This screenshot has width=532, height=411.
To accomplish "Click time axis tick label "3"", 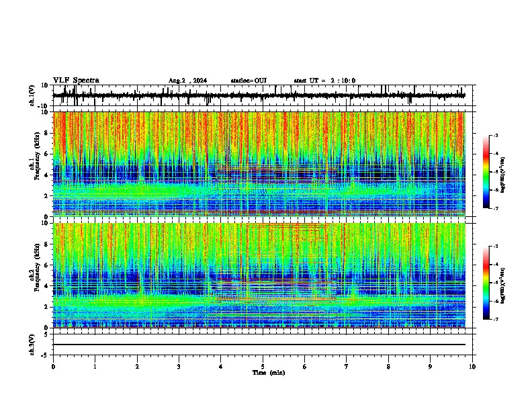I will [x=179, y=367].
